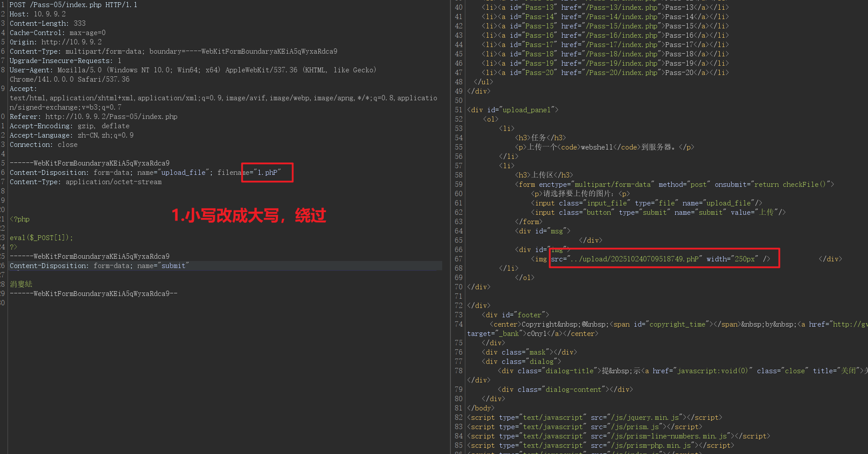This screenshot has width=868, height=454.
Task: Select the Pass-14 link line in response
Action: point(606,17)
